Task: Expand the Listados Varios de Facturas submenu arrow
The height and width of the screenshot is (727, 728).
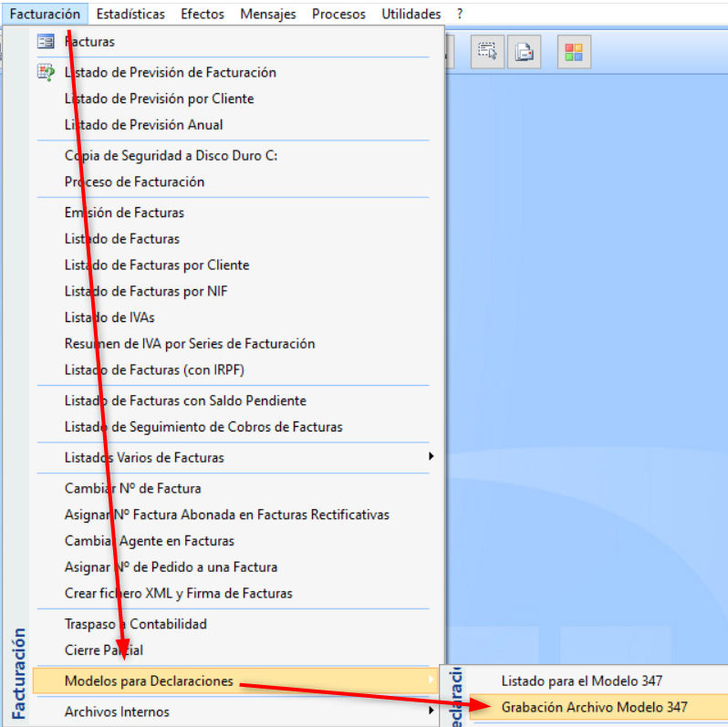Action: [x=432, y=457]
